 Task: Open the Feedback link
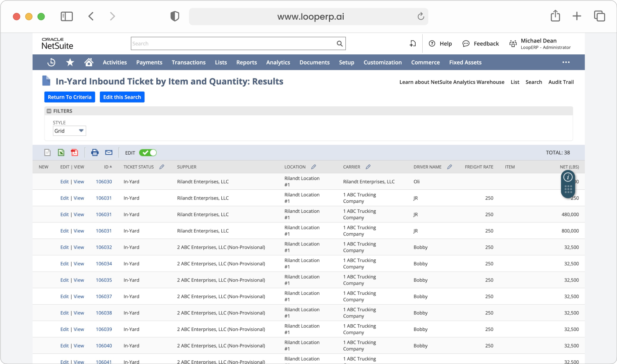[481, 44]
